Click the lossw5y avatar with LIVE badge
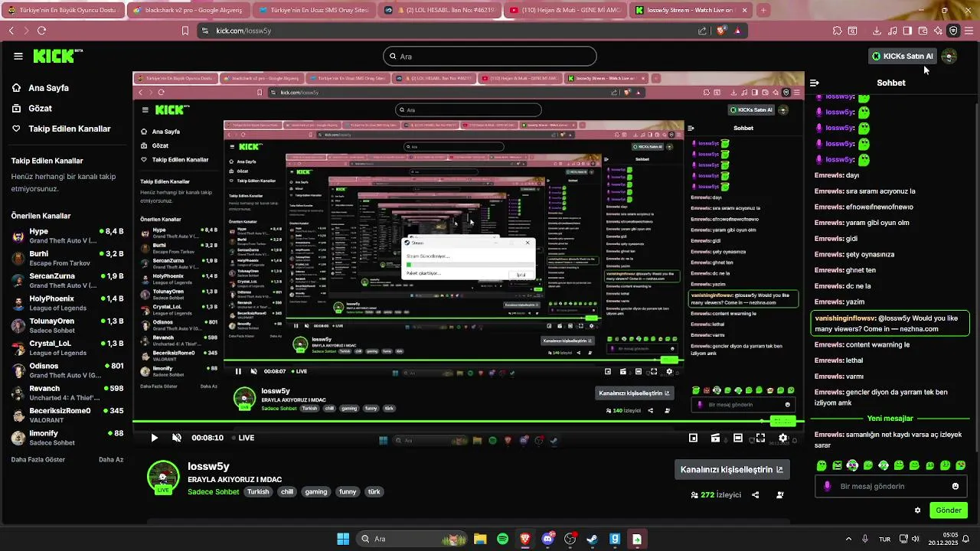Image resolution: width=980 pixels, height=551 pixels. [162, 478]
